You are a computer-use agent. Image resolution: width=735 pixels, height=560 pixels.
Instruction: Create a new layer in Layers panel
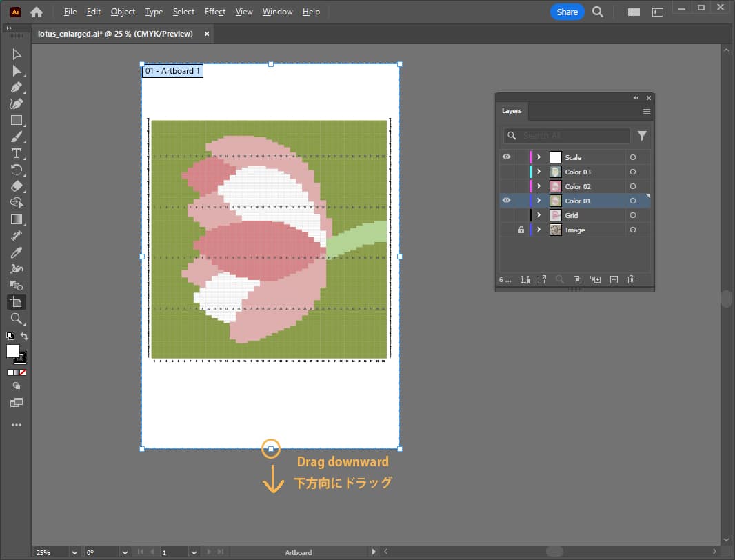(x=614, y=279)
